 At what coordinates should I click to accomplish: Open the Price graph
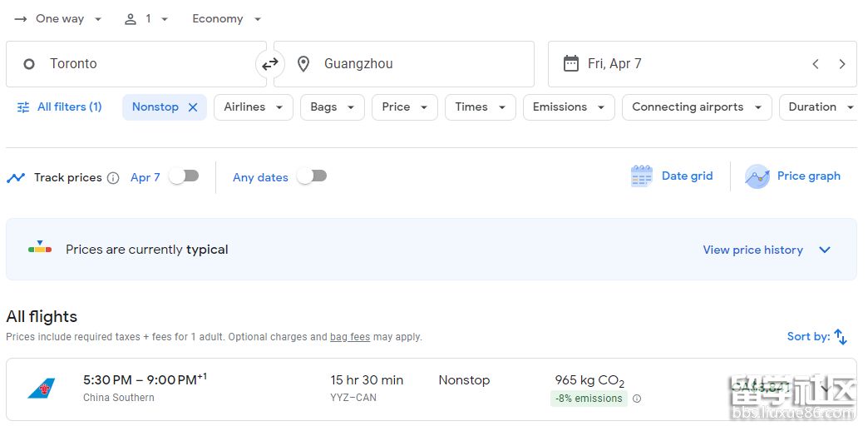click(793, 176)
